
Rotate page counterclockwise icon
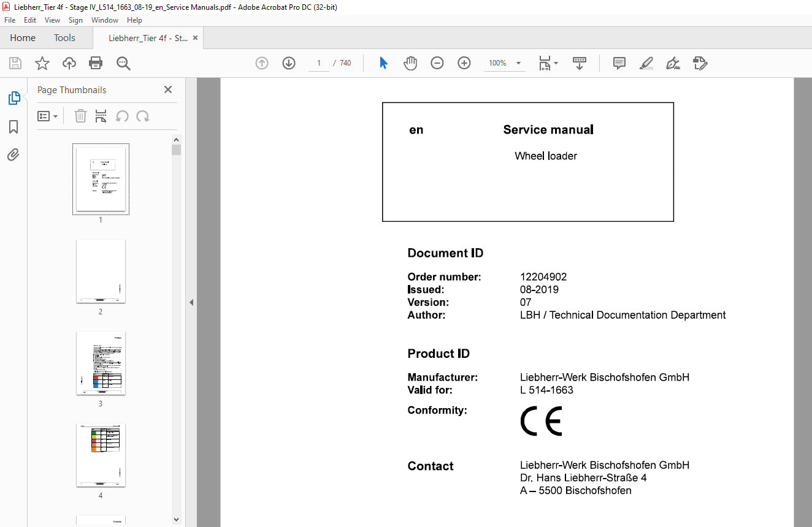(122, 116)
